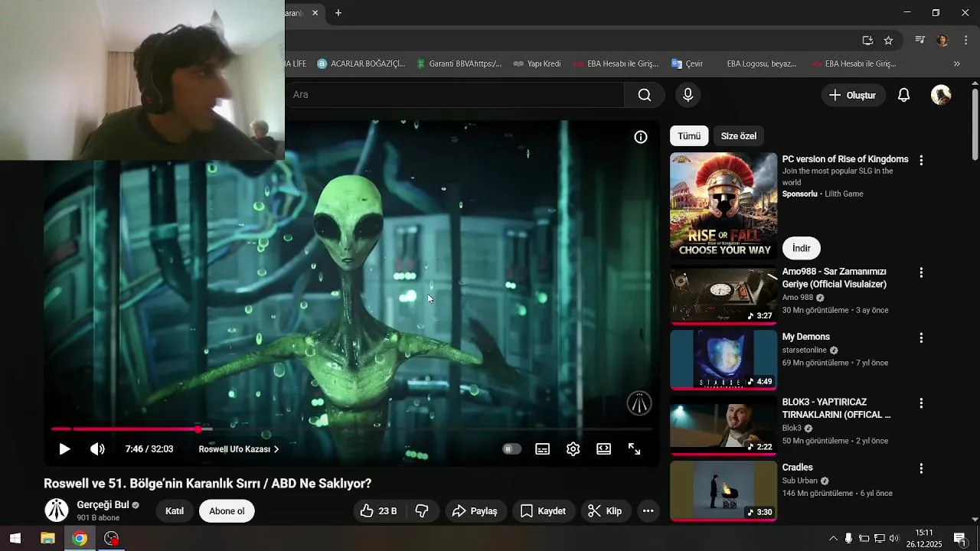
Task: Open the Sub Urban channel name
Action: [799, 481]
